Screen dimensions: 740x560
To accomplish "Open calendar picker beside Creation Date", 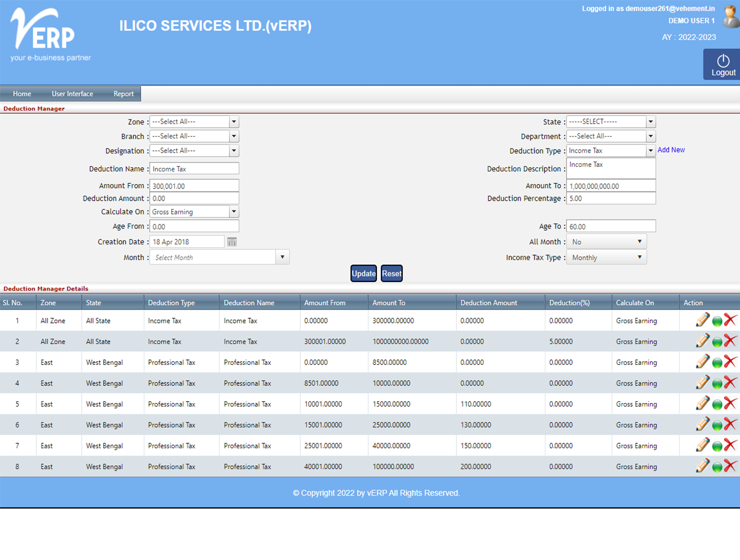I will pos(232,242).
